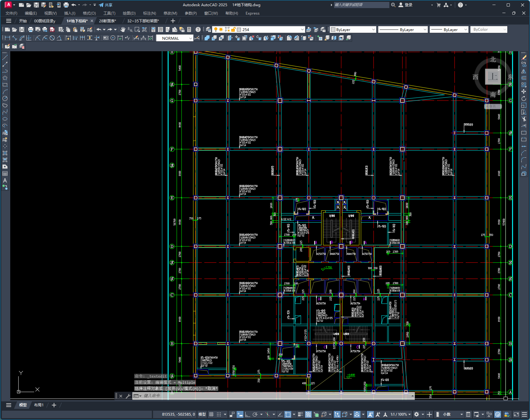Select the Line tool in left toolbar

click(x=5, y=57)
